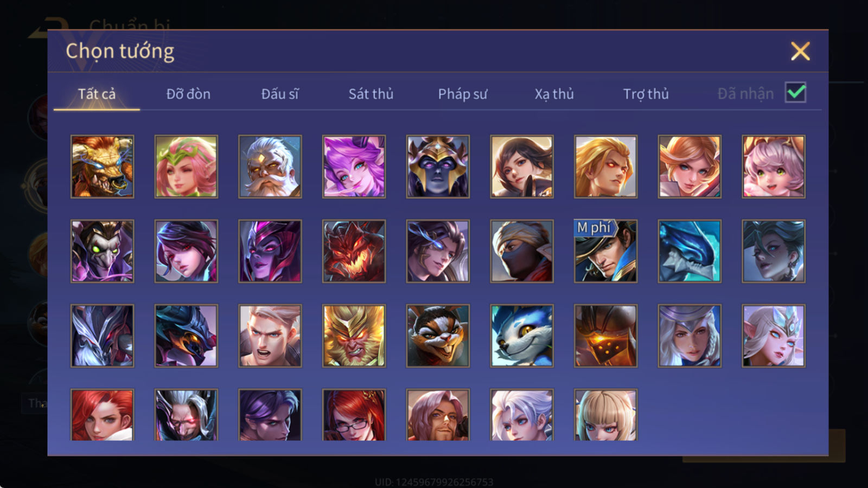This screenshot has width=868, height=488.
Task: Open the Trợ thủ tab
Action: pyautogui.click(x=646, y=94)
